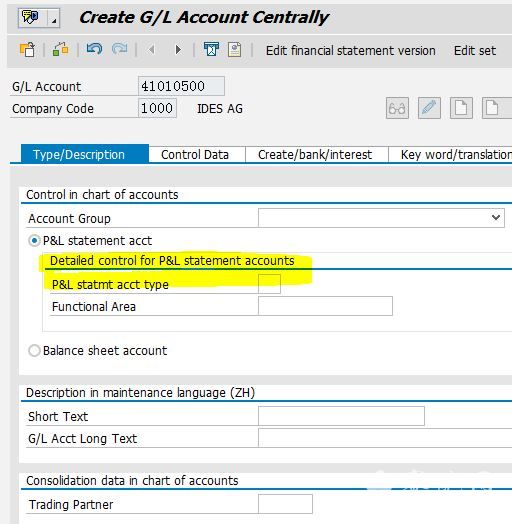The height and width of the screenshot is (524, 512).
Task: Click the block/delete flag icon in toolbar
Action: pyautogui.click(x=211, y=49)
